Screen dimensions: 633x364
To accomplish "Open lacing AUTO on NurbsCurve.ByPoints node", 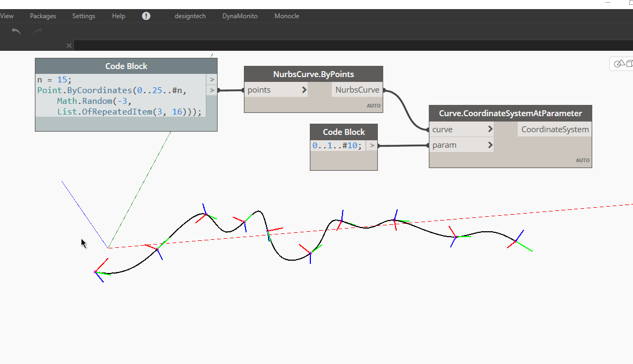I will point(374,106).
